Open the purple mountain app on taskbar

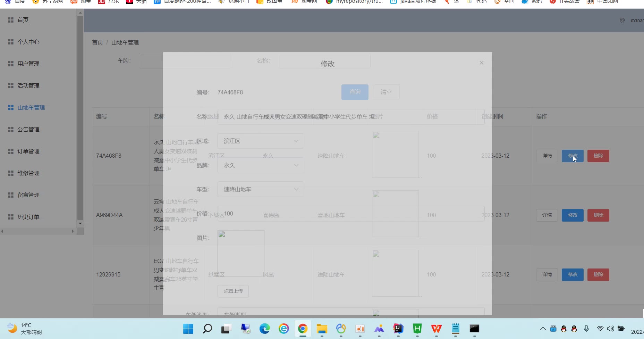click(379, 329)
